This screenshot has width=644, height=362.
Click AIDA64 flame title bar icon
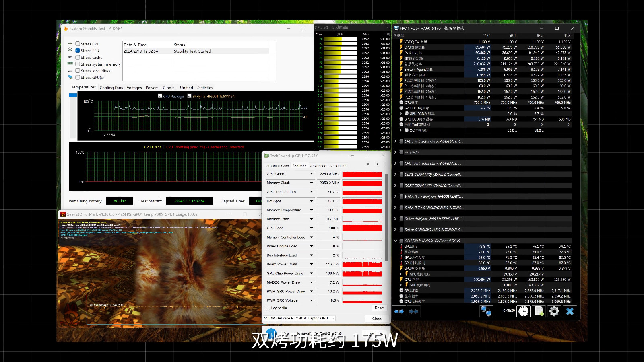click(66, 29)
